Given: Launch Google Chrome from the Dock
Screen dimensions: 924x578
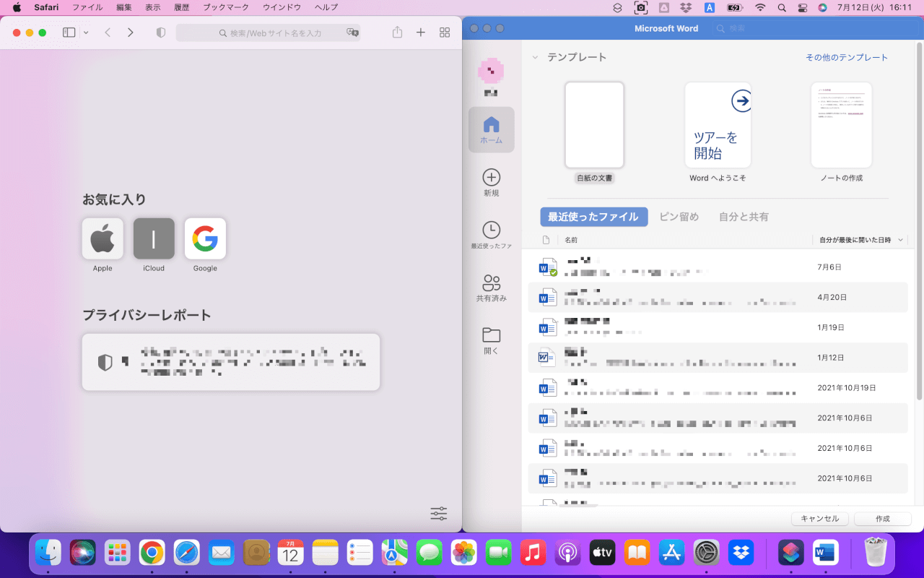Looking at the screenshot, I should [x=152, y=553].
